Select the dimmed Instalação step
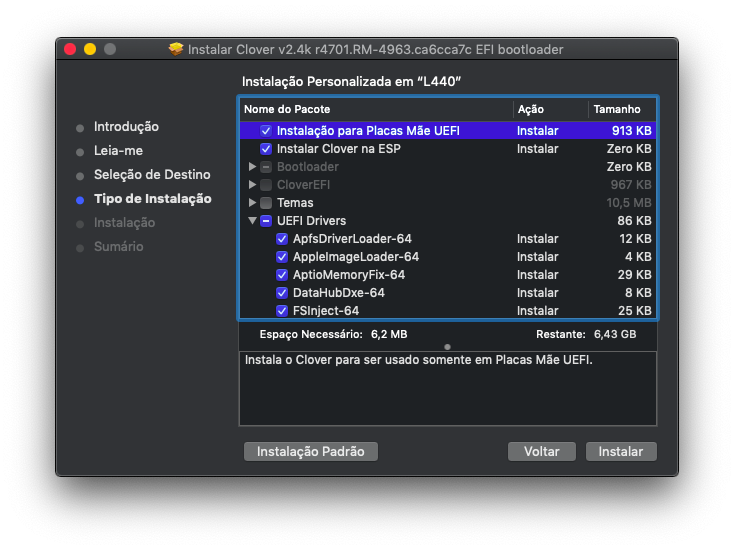 (124, 223)
